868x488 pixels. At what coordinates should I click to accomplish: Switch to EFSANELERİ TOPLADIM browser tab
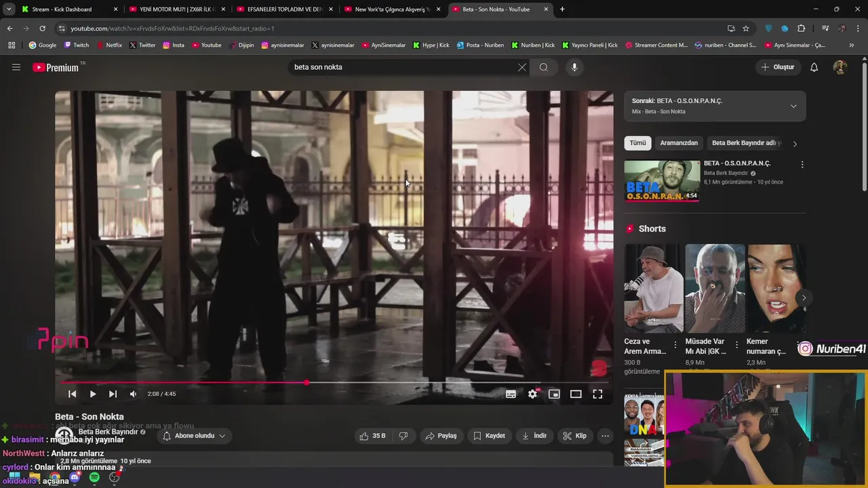click(284, 9)
